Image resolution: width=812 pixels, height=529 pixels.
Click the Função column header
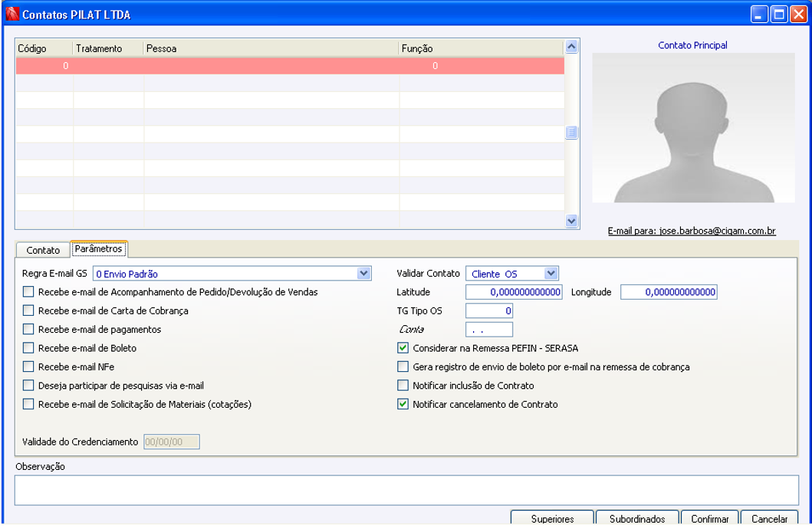point(481,48)
